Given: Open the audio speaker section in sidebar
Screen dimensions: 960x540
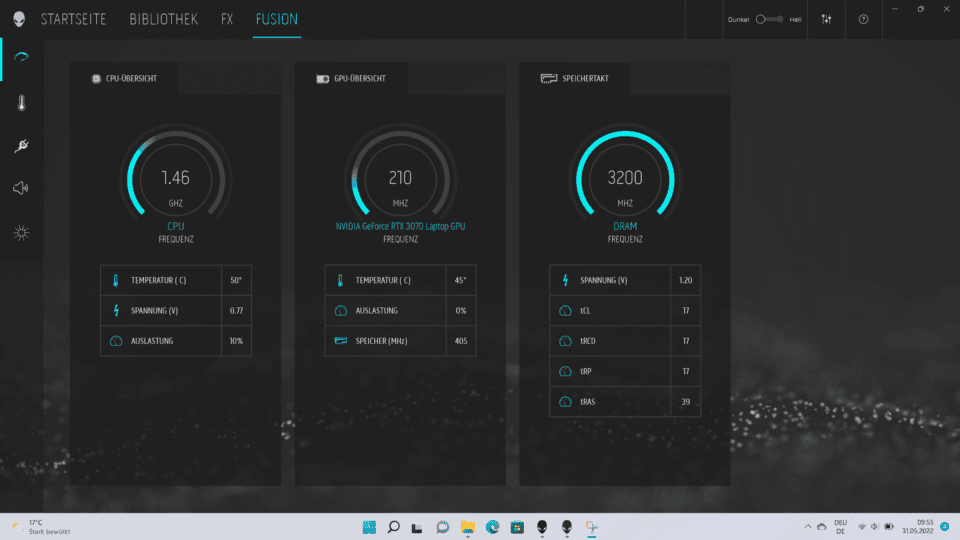Looking at the screenshot, I should pos(21,189).
